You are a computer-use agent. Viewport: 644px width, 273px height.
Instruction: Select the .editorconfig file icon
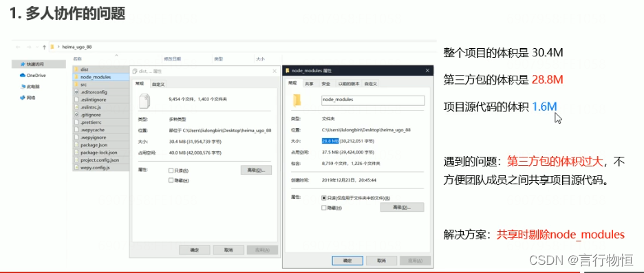coord(76,92)
